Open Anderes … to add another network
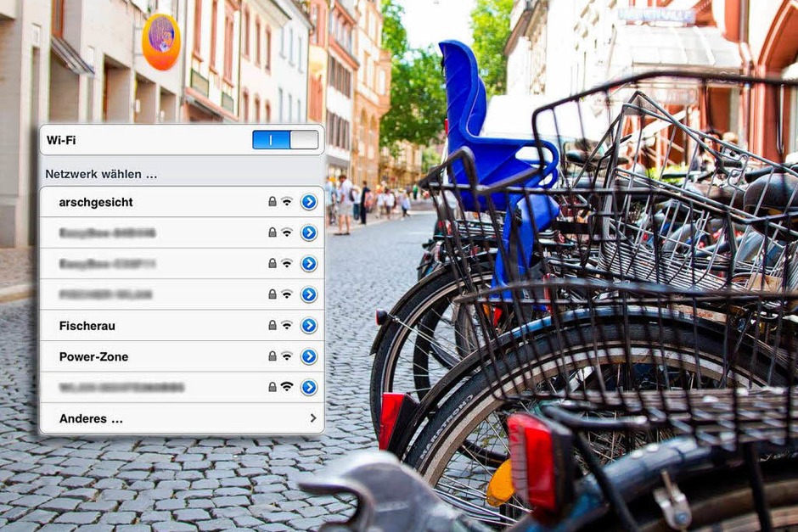This screenshot has width=798, height=532. click(x=182, y=418)
